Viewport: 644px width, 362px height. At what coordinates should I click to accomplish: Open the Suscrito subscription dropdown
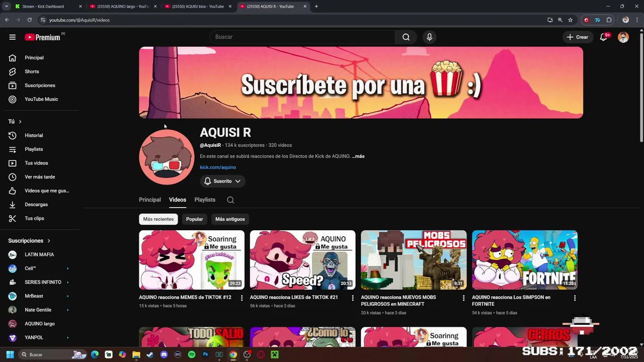[222, 181]
